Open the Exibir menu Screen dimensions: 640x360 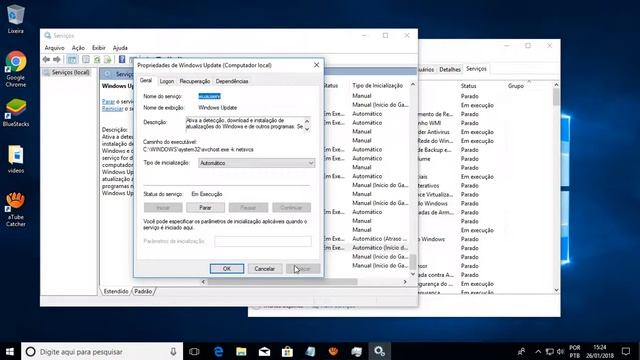(98, 48)
